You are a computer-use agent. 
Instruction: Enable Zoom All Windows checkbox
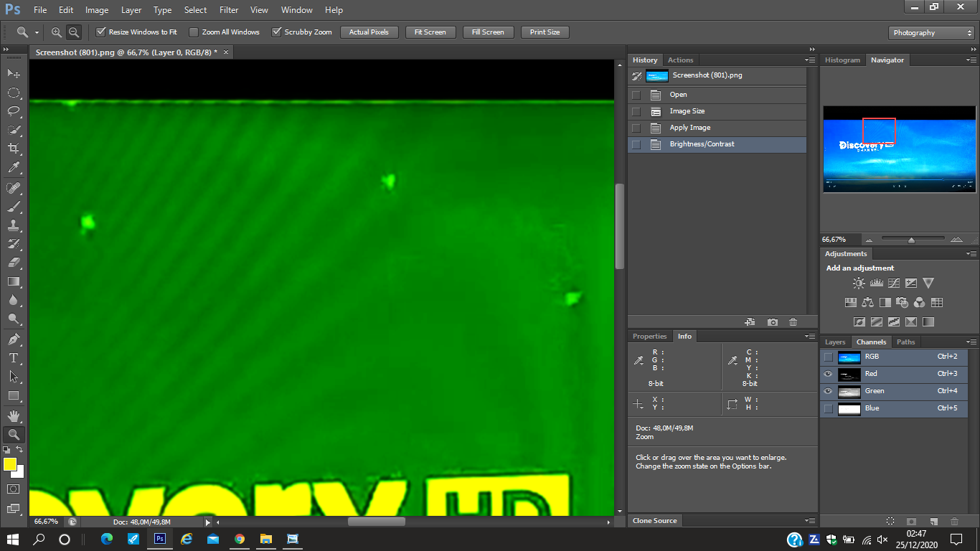pyautogui.click(x=194, y=32)
